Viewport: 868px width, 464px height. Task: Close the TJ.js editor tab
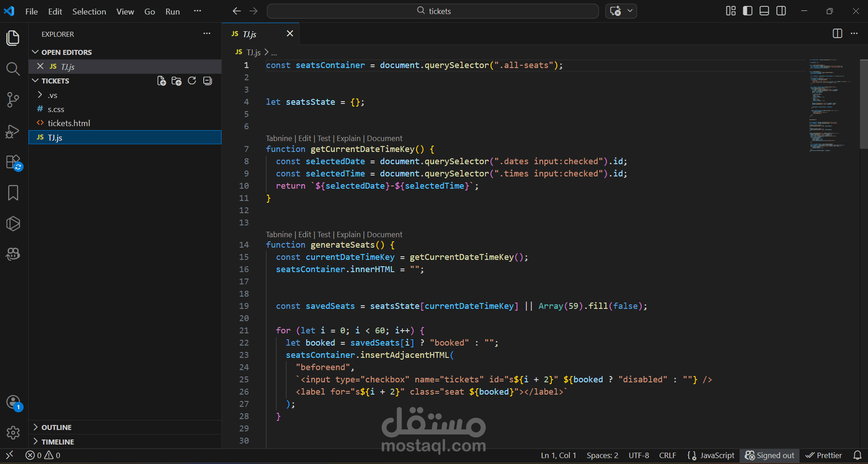click(x=290, y=34)
